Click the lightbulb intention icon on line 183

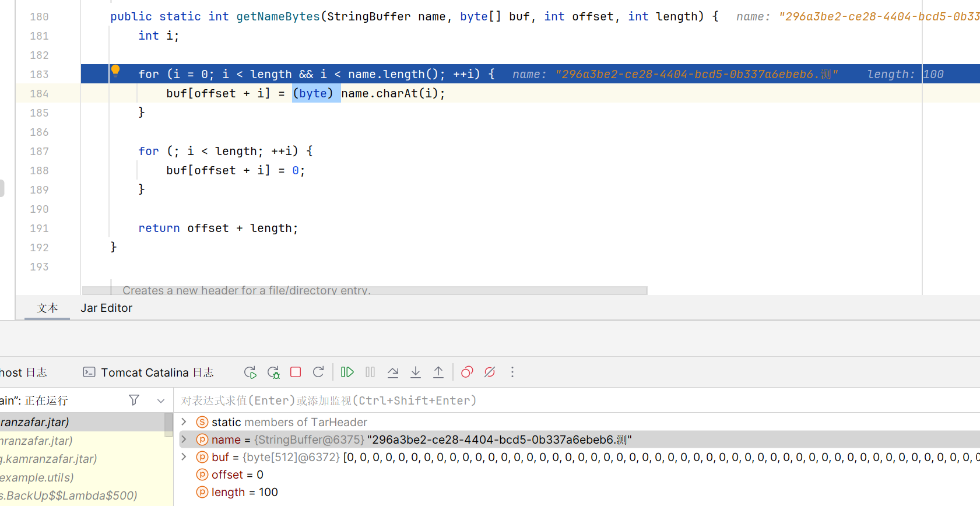tap(115, 71)
